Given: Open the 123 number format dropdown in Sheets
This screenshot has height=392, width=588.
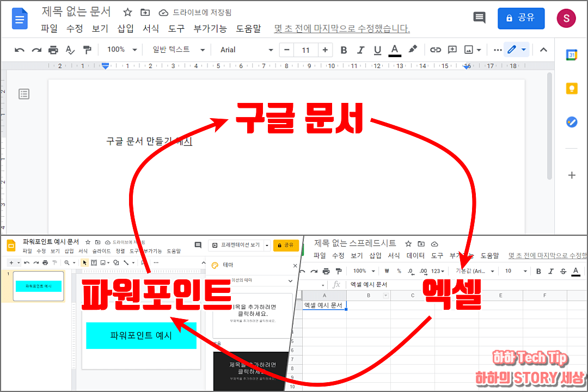Looking at the screenshot, I should 437,271.
